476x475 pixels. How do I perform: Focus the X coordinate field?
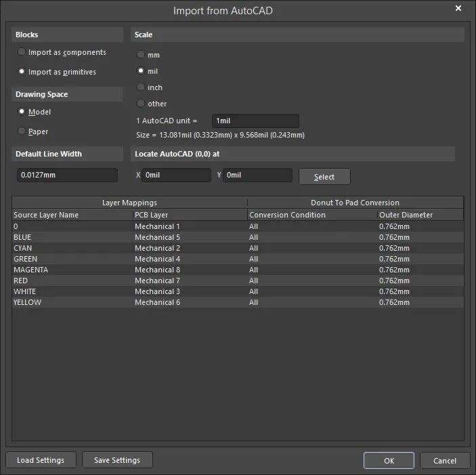tap(176, 175)
